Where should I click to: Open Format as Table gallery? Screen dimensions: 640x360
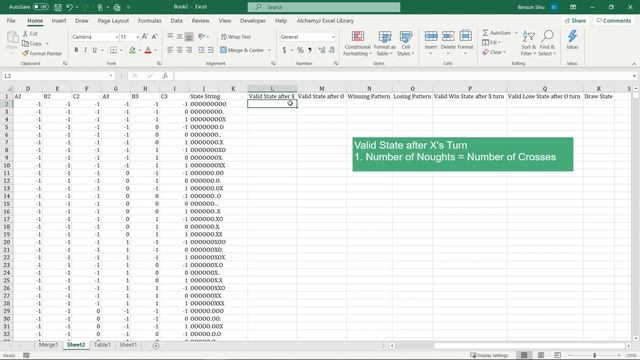[384, 43]
